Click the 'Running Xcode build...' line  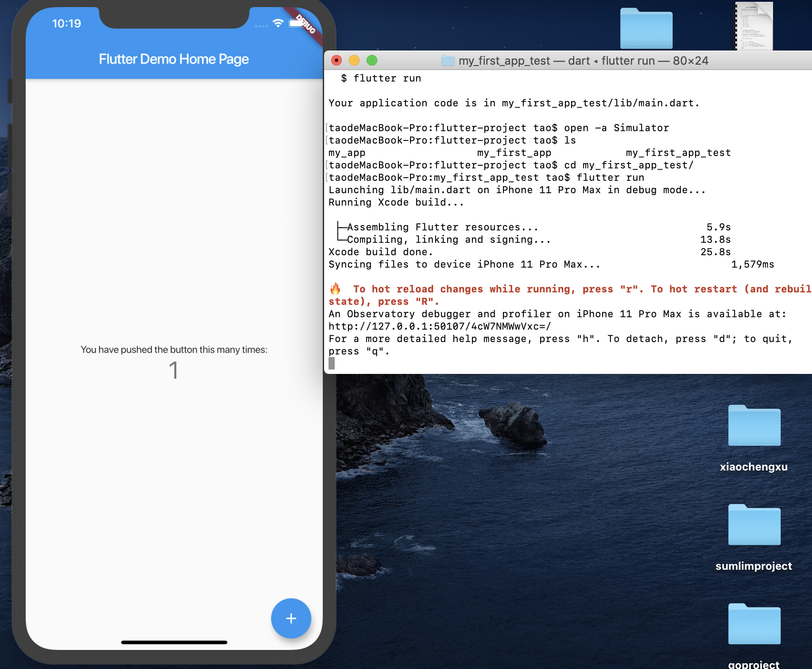(x=396, y=202)
